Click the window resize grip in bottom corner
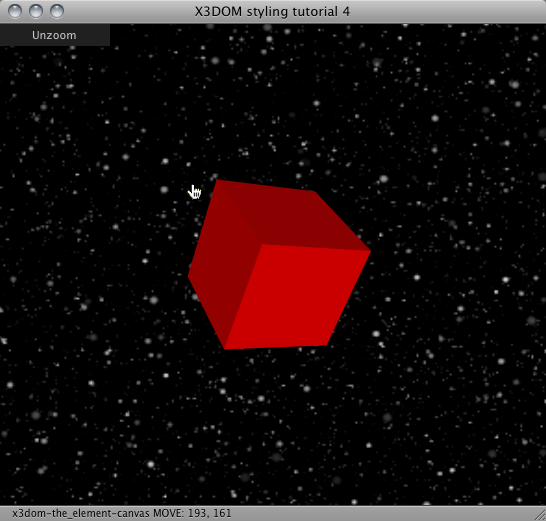The height and width of the screenshot is (521, 546). (x=540, y=515)
